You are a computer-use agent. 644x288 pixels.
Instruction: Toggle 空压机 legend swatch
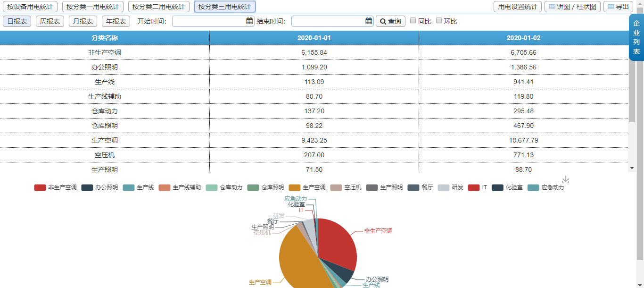336,187
